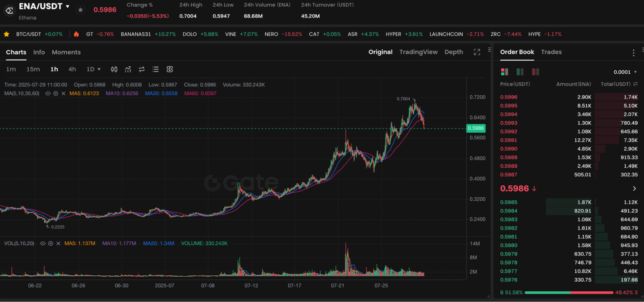Click the list icon in chart toolbar

tap(156, 69)
